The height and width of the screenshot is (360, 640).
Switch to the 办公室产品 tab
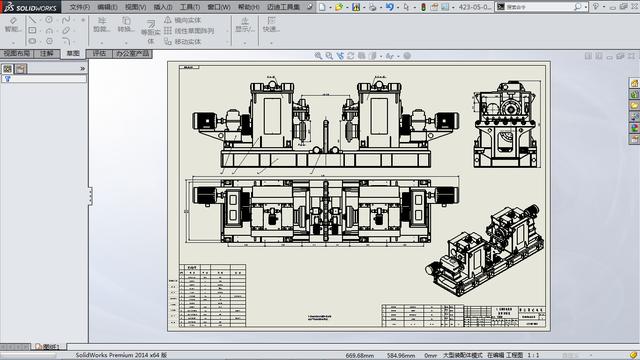point(132,53)
